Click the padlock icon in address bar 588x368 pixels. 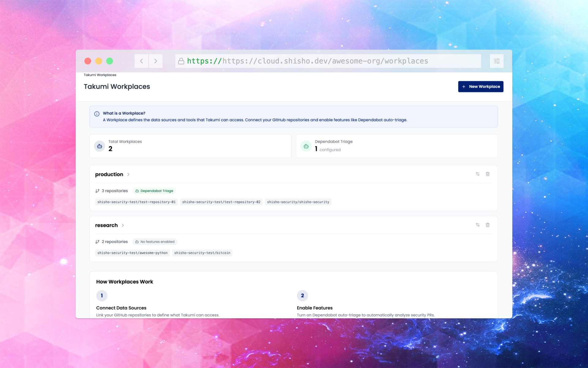click(x=181, y=61)
